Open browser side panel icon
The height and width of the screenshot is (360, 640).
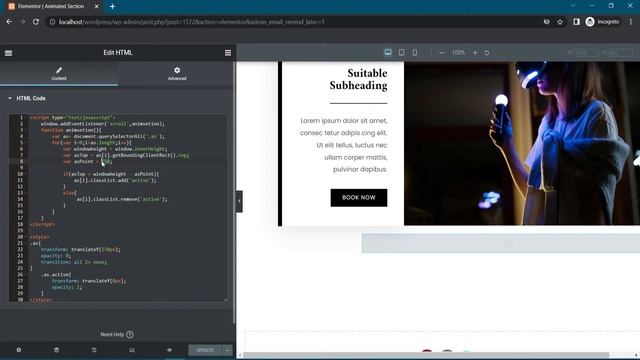click(576, 22)
